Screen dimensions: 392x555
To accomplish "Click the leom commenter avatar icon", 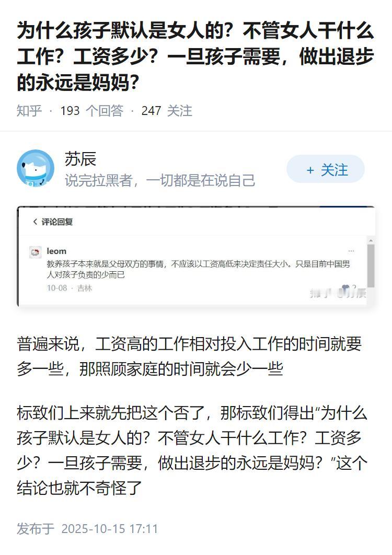I will point(36,252).
